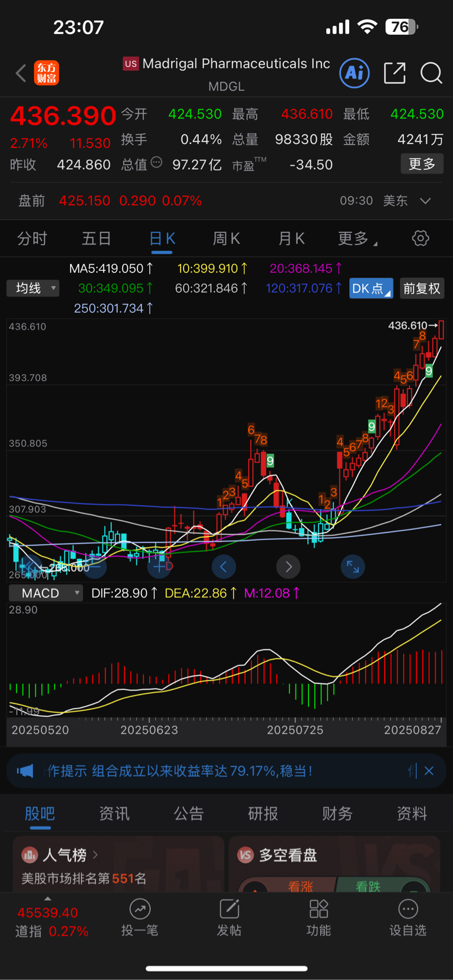The width and height of the screenshot is (453, 980).
Task: Toggle the DK点 indicator
Action: point(371,288)
